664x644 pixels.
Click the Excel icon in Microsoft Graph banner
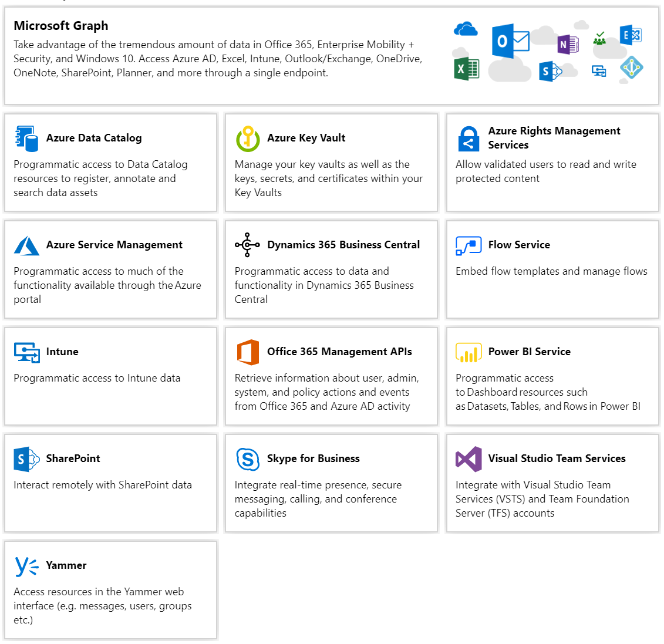[x=466, y=69]
